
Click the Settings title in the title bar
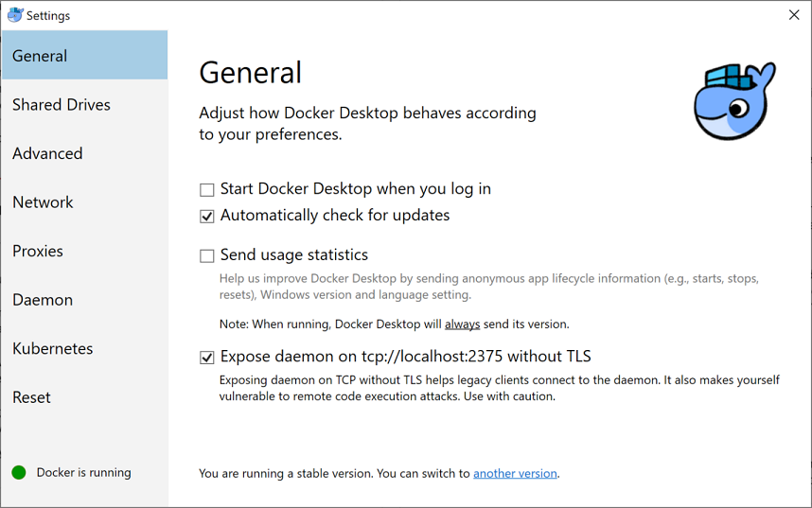point(48,16)
